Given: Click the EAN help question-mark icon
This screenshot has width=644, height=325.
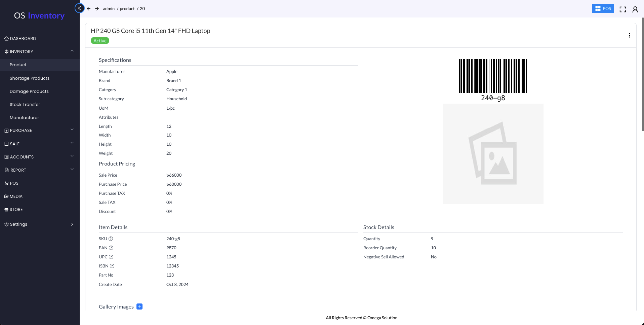Looking at the screenshot, I should (111, 248).
